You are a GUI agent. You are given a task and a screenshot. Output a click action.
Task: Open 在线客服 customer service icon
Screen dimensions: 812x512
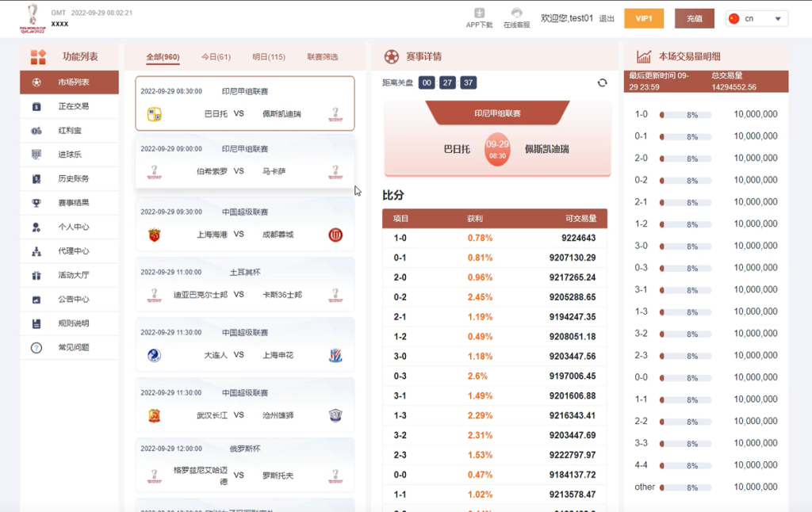coord(516,12)
